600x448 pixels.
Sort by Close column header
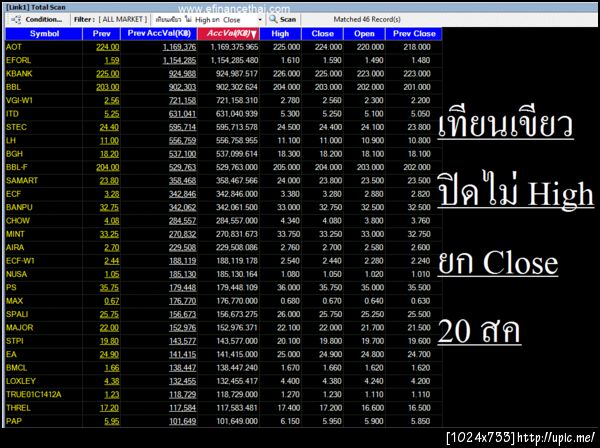[323, 34]
